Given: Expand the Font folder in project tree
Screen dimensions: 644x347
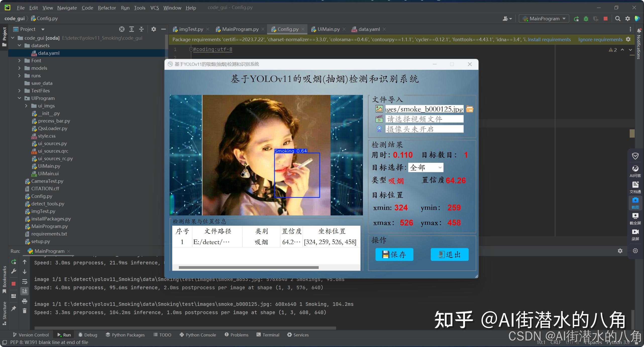Looking at the screenshot, I should tap(19, 61).
